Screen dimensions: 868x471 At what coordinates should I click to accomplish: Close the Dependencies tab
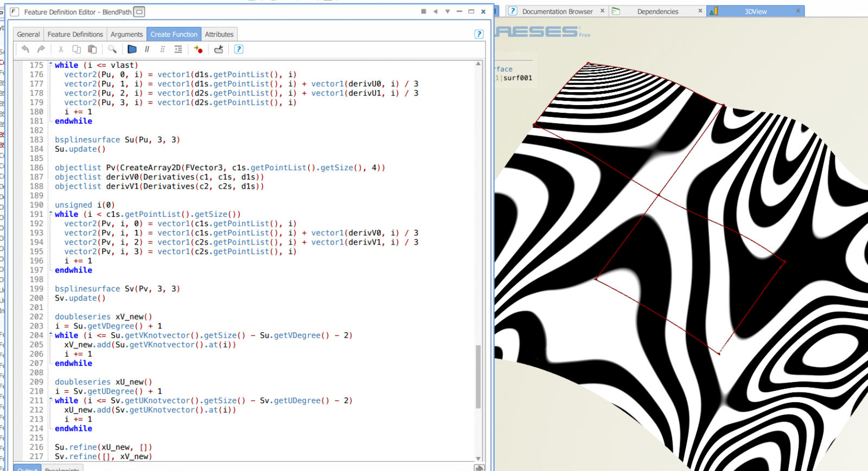pos(700,10)
